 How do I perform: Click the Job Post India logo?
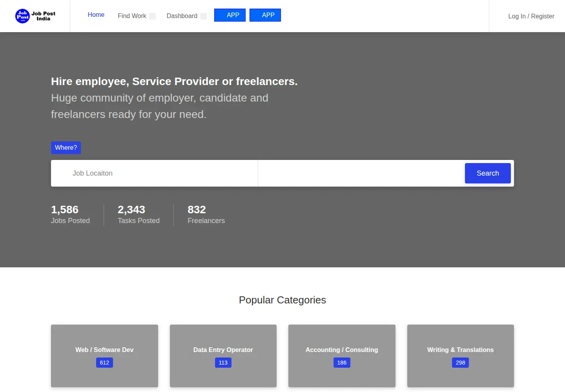tap(35, 16)
